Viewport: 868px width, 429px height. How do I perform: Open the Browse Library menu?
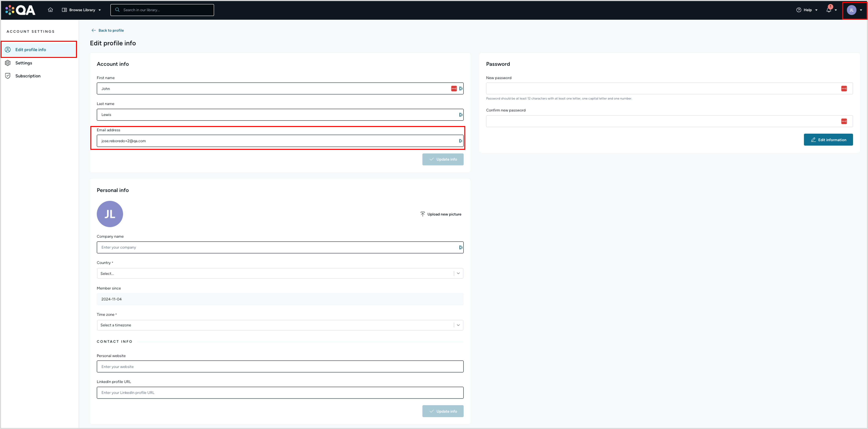pyautogui.click(x=81, y=10)
